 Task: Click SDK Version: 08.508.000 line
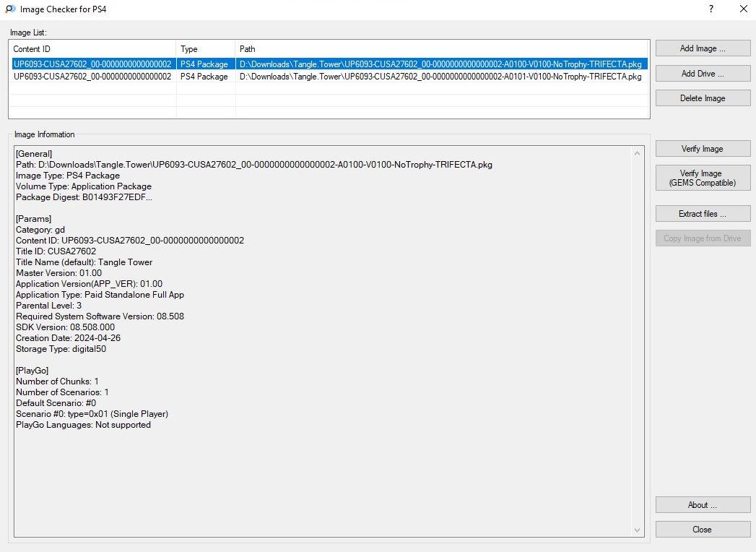[x=65, y=327]
